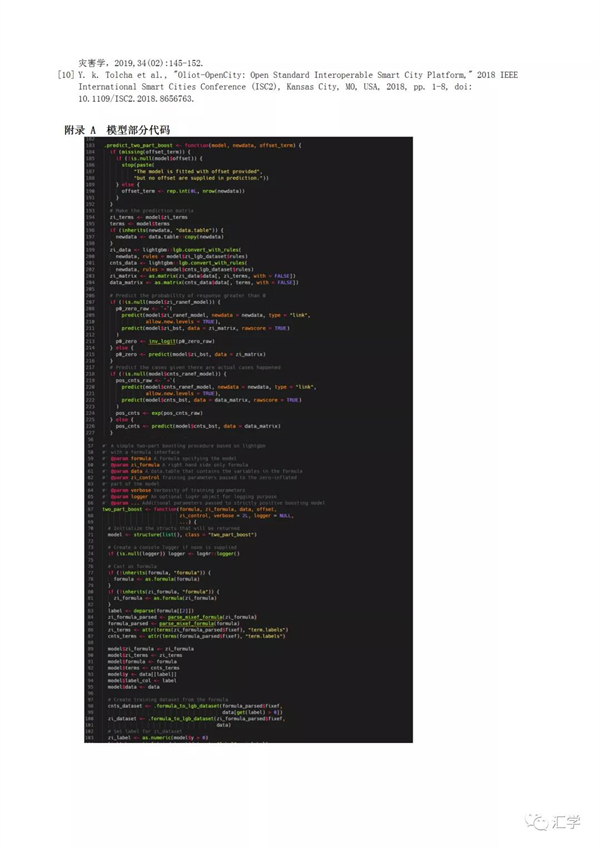Screen dimensions: 600x848
Task: Click the reference line '灾害学, 2019, 34(02):145-152.'
Action: [141, 63]
